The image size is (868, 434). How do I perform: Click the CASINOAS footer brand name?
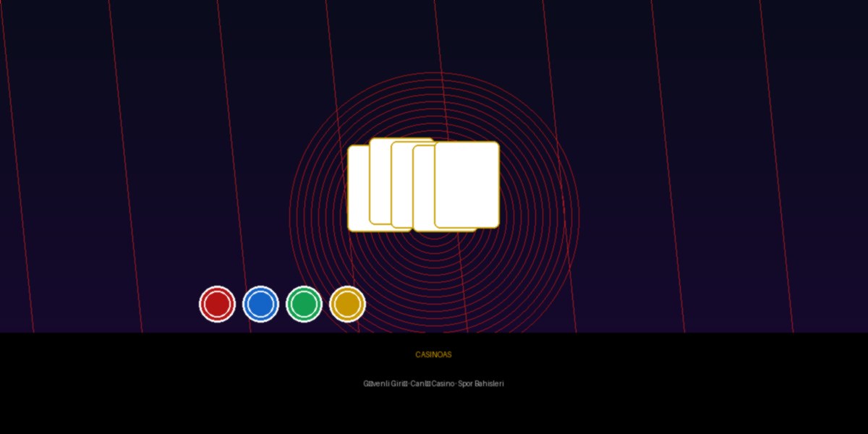(x=433, y=354)
